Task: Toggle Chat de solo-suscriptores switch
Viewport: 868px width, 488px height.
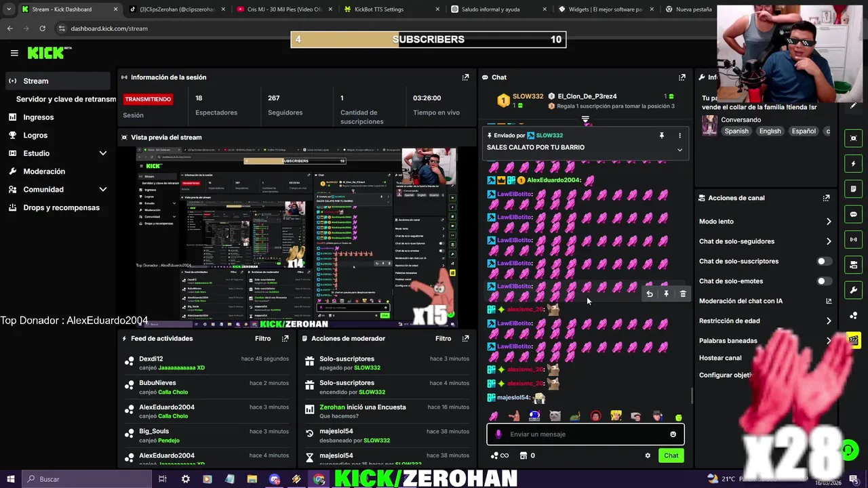Action: [824, 261]
